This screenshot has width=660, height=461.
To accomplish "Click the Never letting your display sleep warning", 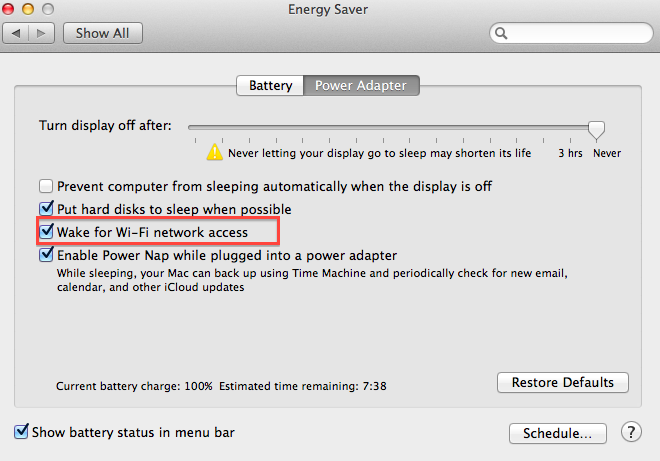I will [380, 153].
